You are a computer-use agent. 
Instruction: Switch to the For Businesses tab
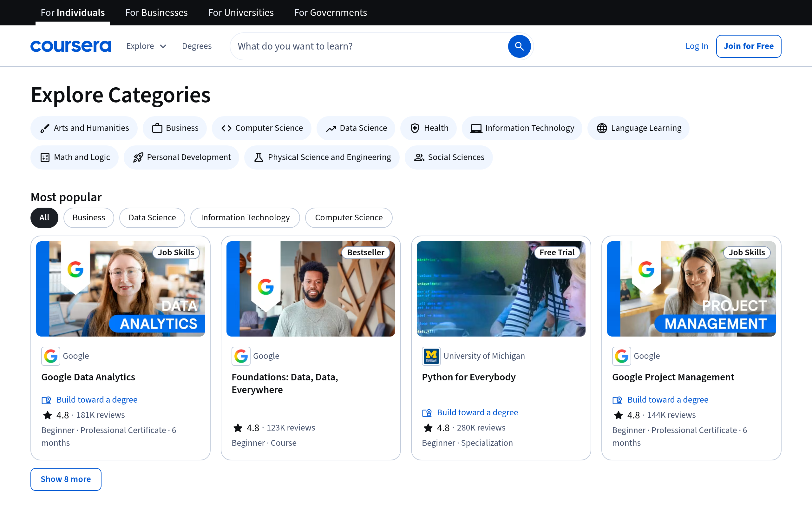pos(156,13)
